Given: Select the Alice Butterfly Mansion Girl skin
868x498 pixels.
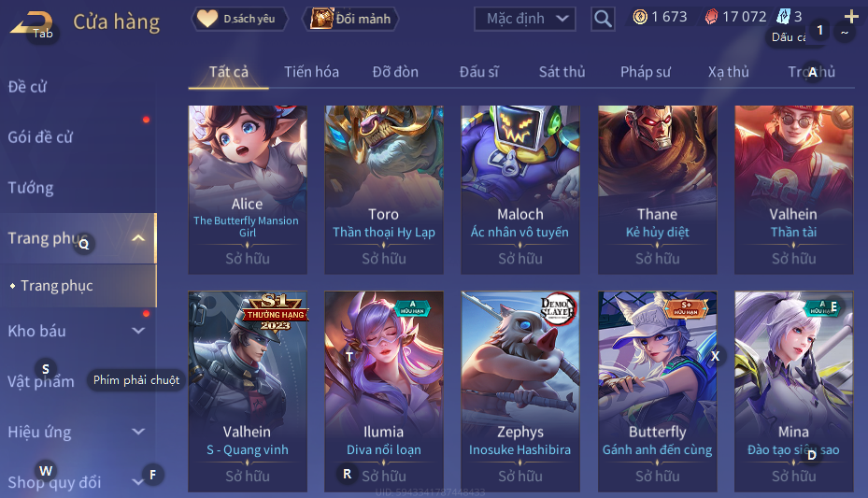Looking at the screenshot, I should click(x=248, y=190).
